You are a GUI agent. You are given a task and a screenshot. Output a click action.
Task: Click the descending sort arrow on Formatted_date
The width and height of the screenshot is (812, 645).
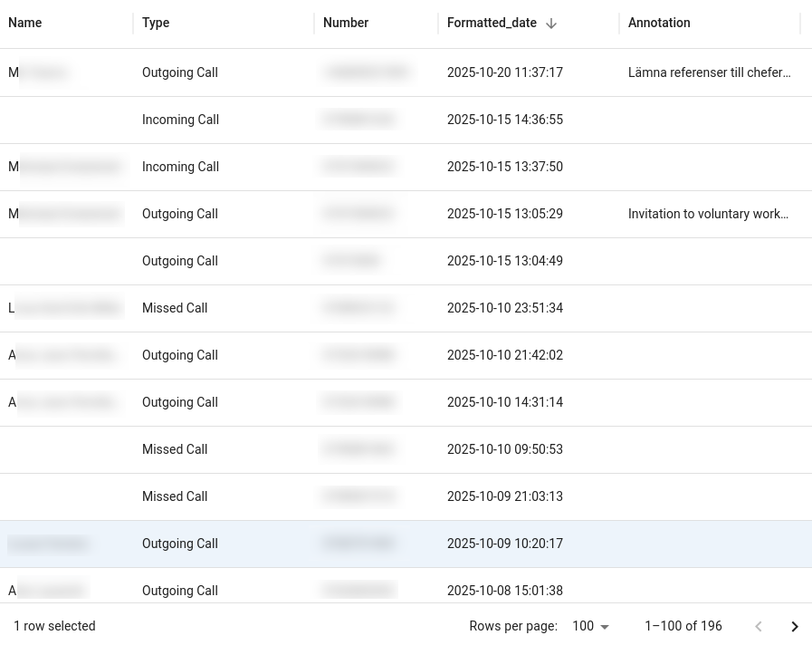pyautogui.click(x=551, y=23)
